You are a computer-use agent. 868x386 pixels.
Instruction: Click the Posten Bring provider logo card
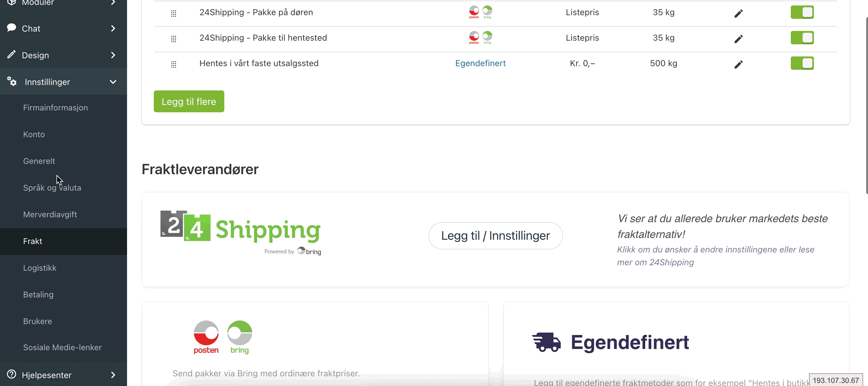point(315,344)
